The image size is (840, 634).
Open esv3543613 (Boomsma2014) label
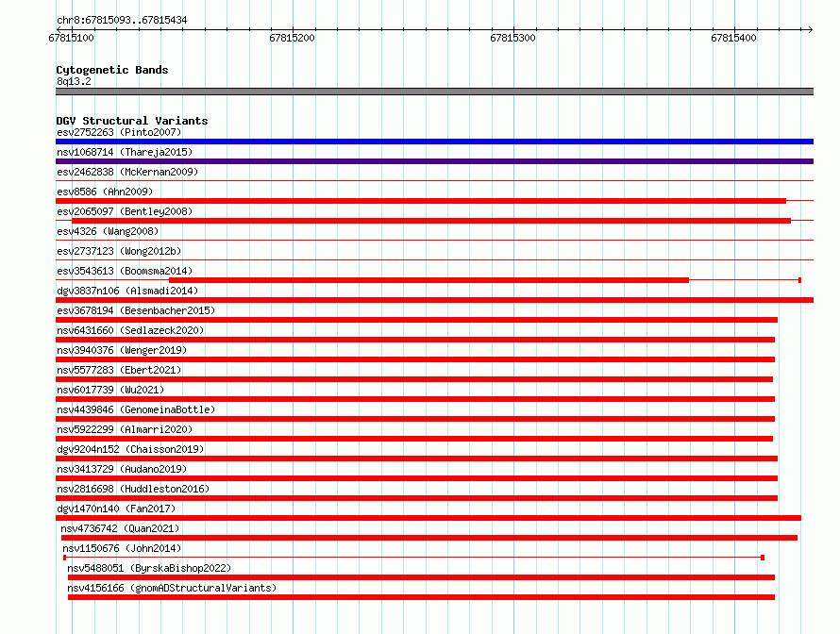pyautogui.click(x=125, y=271)
